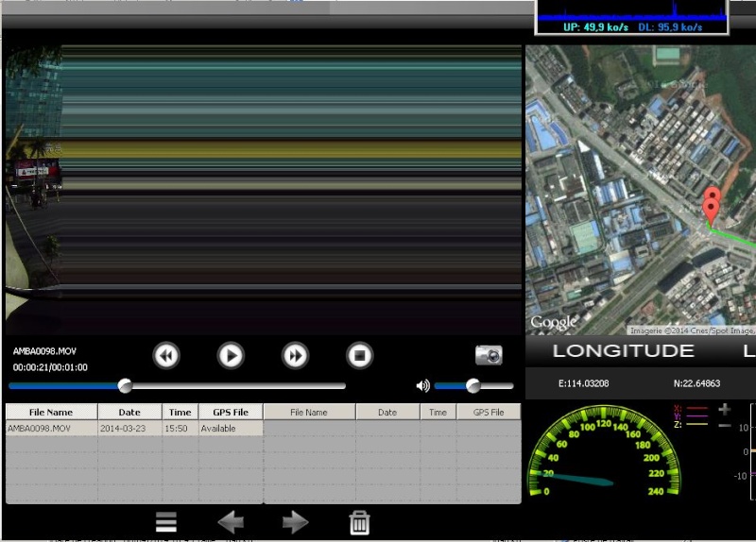
Task: Start video with the play button
Action: [x=231, y=356]
